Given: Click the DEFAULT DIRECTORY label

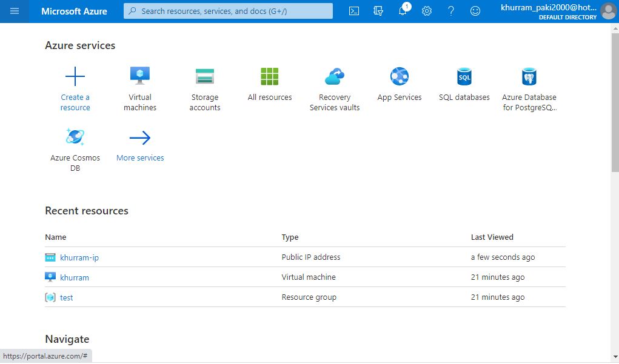Looking at the screenshot, I should (x=567, y=18).
